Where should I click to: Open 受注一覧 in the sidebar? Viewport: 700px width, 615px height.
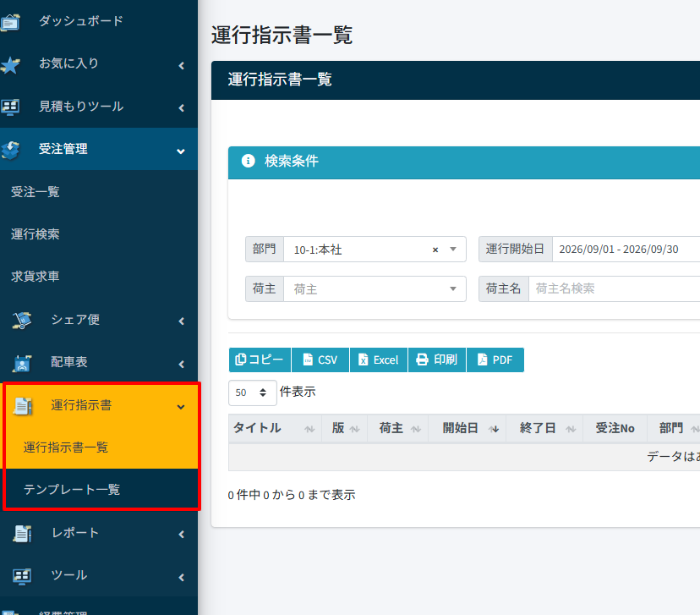(x=36, y=191)
